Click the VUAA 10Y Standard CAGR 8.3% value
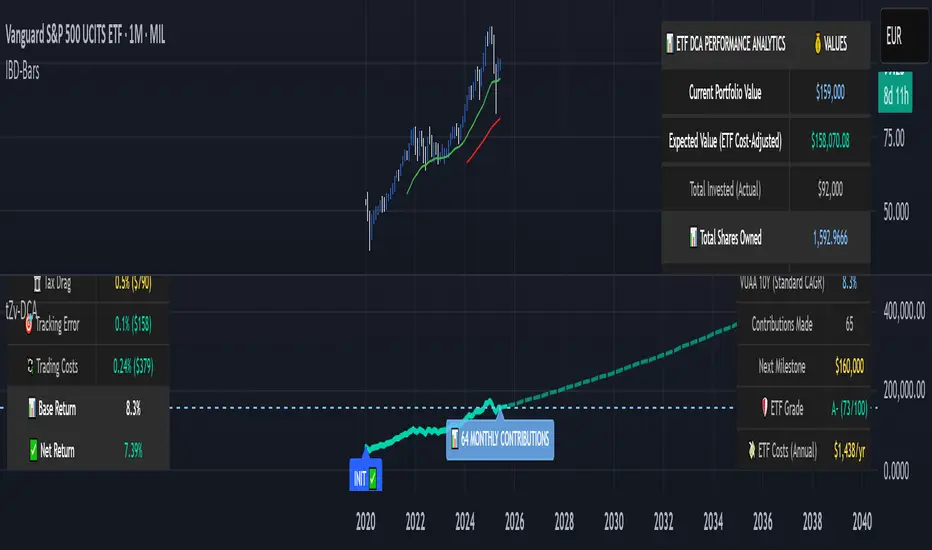The width and height of the screenshot is (932, 550). pyautogui.click(x=849, y=283)
